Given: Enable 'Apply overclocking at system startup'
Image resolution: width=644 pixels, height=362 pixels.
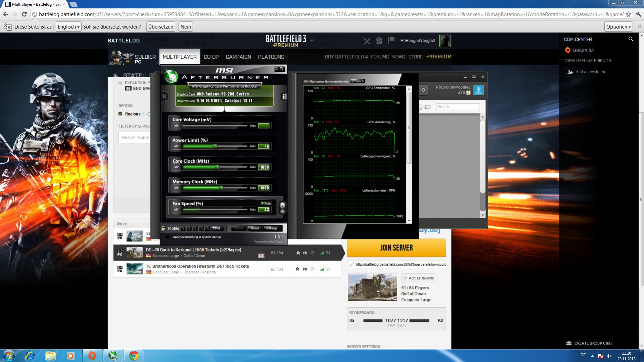Looking at the screenshot, I should coord(168,237).
